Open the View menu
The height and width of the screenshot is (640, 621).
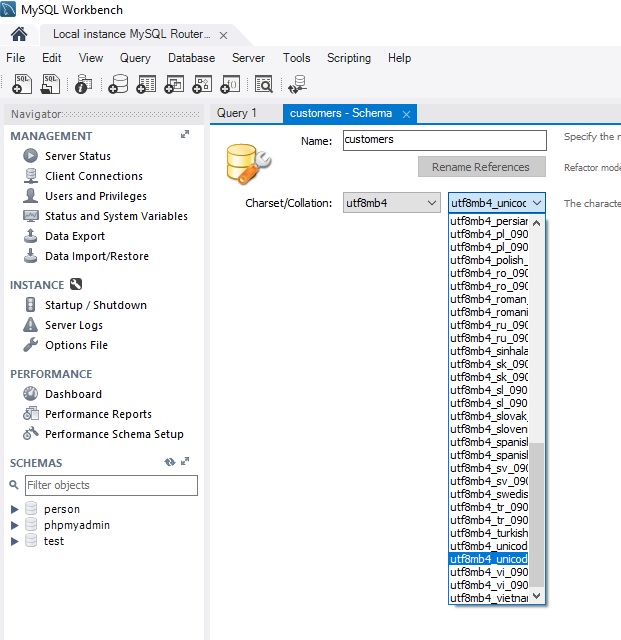(x=91, y=58)
